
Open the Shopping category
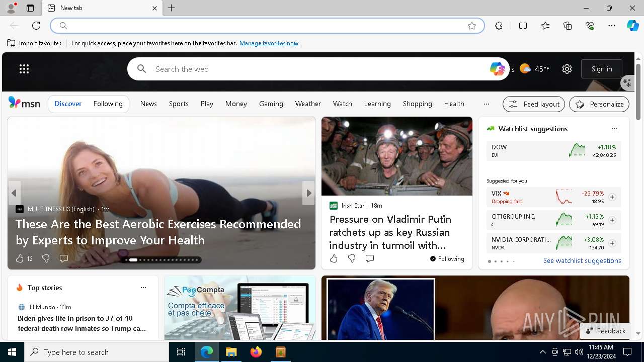(417, 104)
